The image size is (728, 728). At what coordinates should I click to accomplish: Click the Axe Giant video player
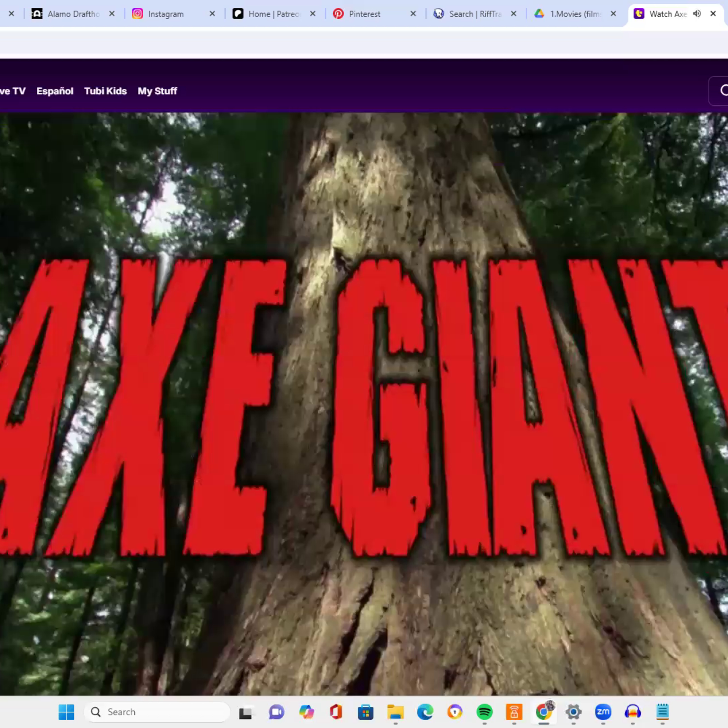pos(364,404)
